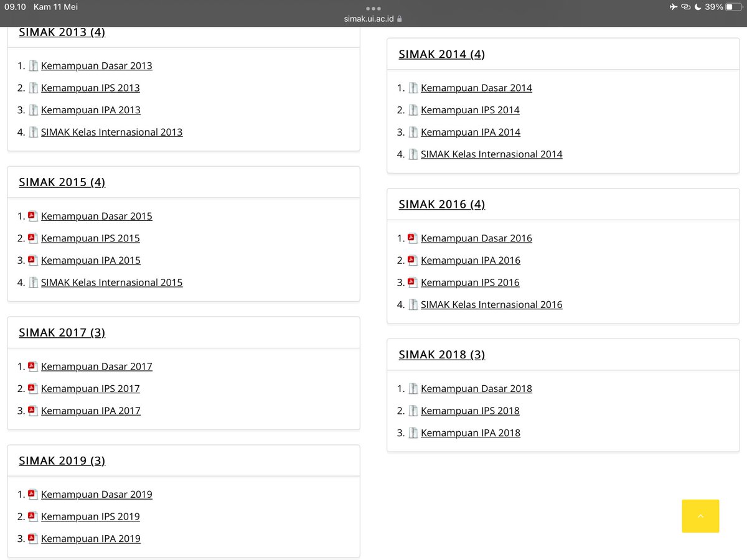The height and width of the screenshot is (560, 747).
Task: Click the PDF icon beside Kemampuan IPS 2016
Action: (413, 282)
